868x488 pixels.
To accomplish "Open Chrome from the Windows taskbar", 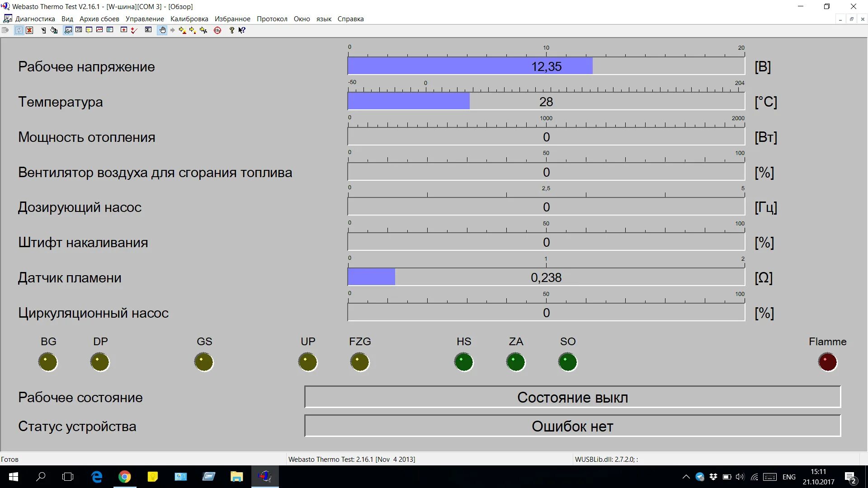I will point(125,477).
